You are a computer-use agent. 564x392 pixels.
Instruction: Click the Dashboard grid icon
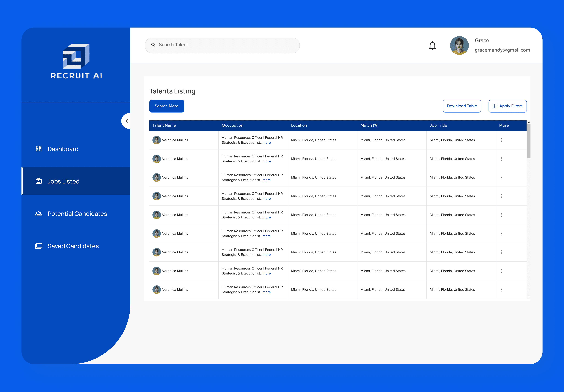coord(39,149)
